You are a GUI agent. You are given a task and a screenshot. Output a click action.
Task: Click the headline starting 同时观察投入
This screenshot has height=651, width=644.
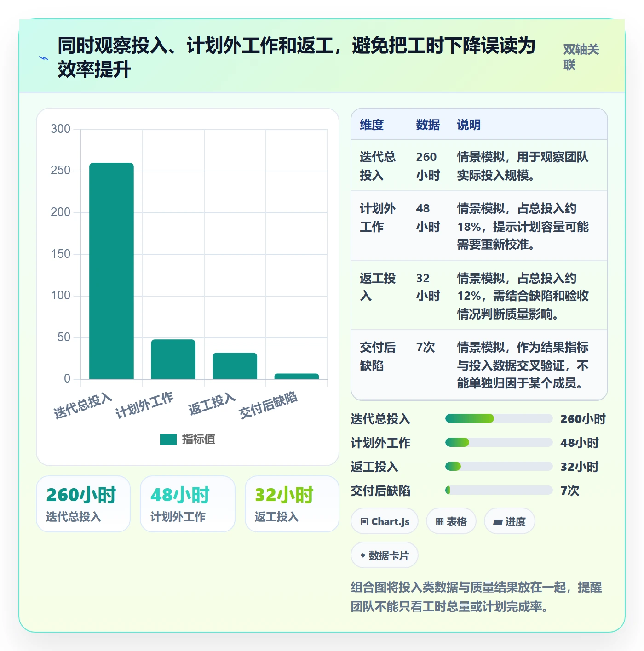[x=297, y=57]
